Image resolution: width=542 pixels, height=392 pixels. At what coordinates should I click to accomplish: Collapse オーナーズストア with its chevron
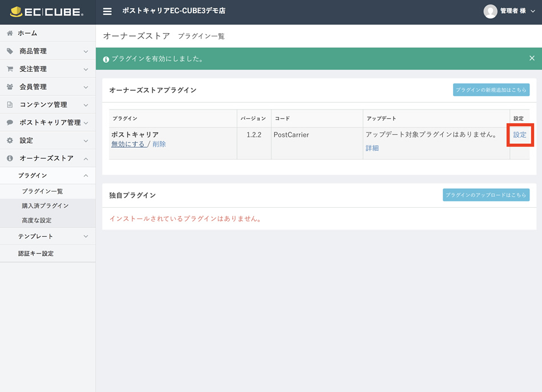[x=86, y=159]
